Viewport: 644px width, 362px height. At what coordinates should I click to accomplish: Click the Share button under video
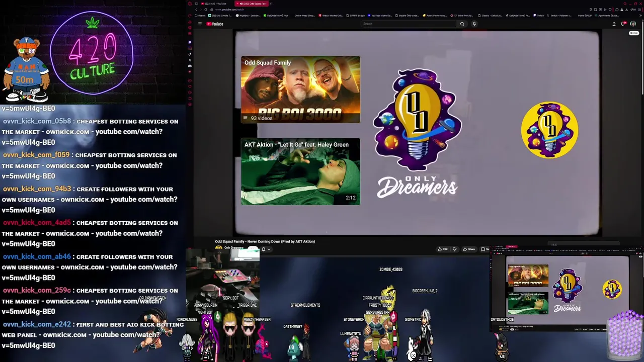click(469, 249)
